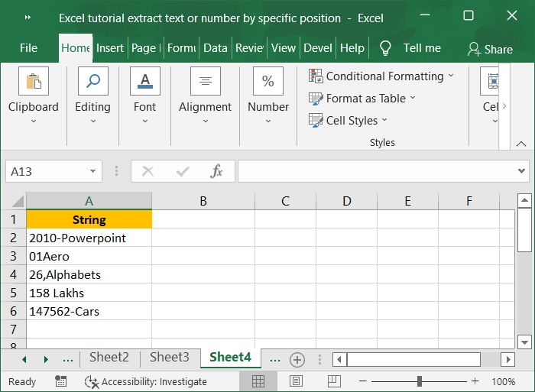This screenshot has height=392, width=535.
Task: Add a new sheet with plus icon
Action: pyautogui.click(x=297, y=359)
